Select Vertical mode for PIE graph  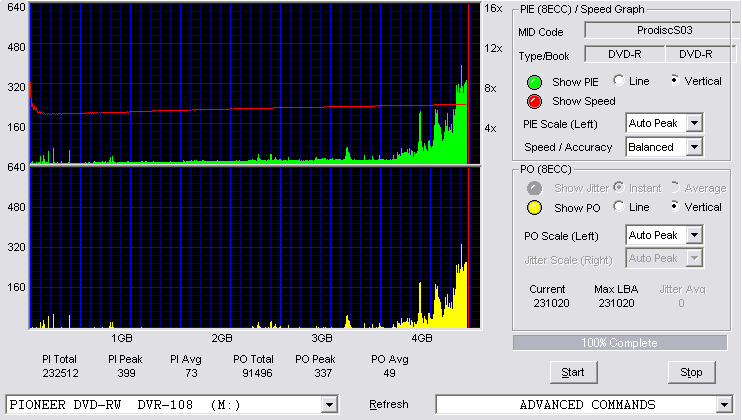tap(675, 80)
